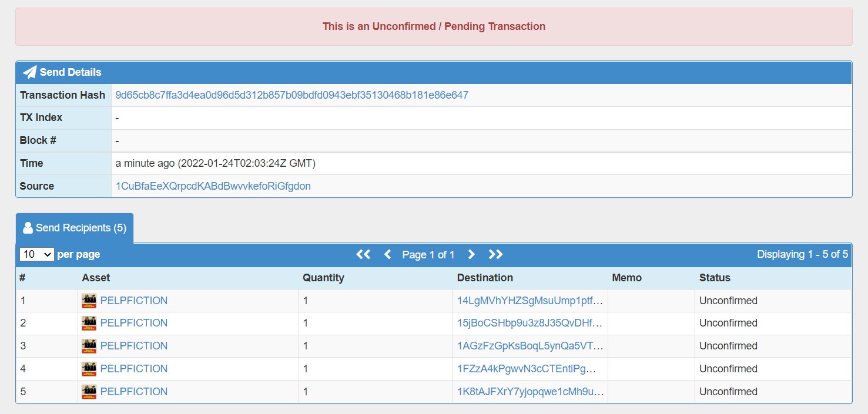Click the # column header
Image resolution: width=868 pixels, height=414 pixels.
(x=22, y=278)
